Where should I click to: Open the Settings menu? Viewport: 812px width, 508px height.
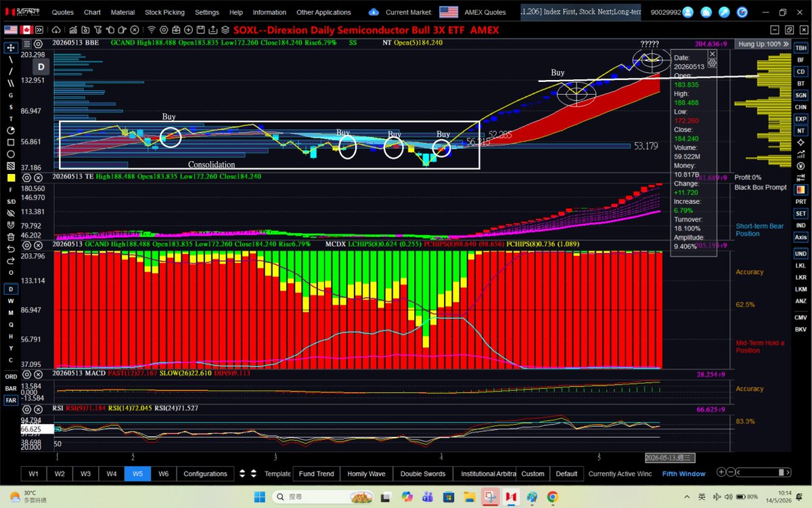pyautogui.click(x=206, y=12)
